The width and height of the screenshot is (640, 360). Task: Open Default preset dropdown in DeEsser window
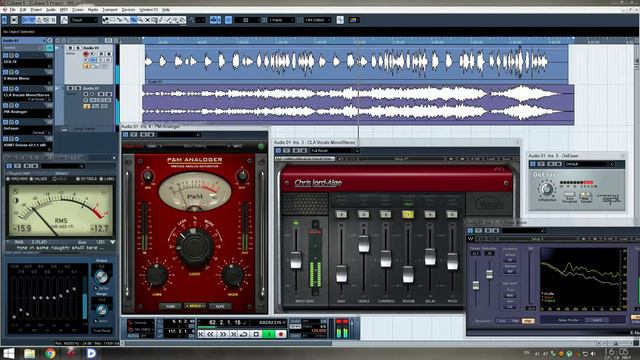pyautogui.click(x=590, y=164)
